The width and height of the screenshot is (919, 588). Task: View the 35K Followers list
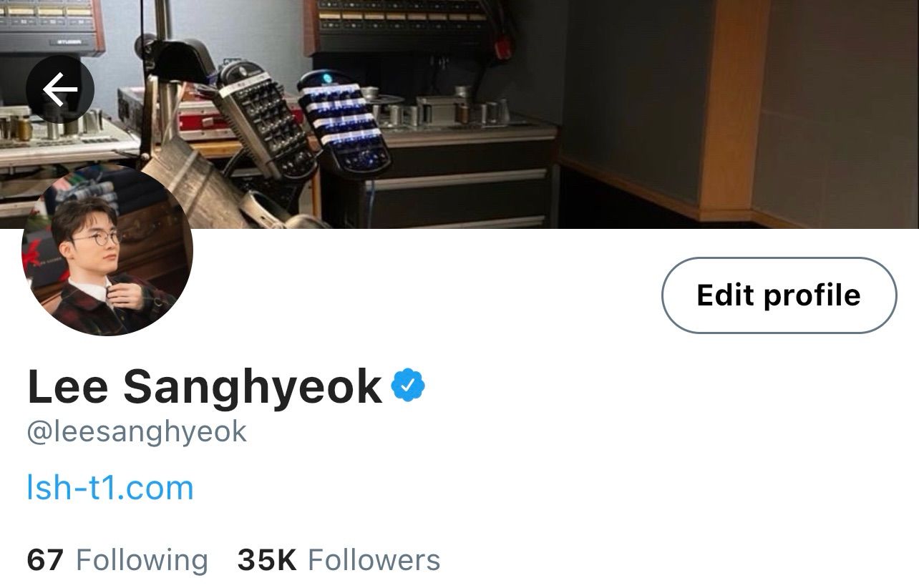pyautogui.click(x=339, y=559)
